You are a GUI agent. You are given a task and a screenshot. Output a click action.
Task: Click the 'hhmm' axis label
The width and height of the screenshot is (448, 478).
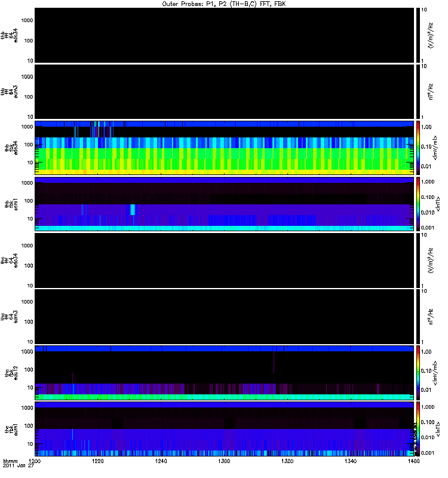tap(10, 461)
